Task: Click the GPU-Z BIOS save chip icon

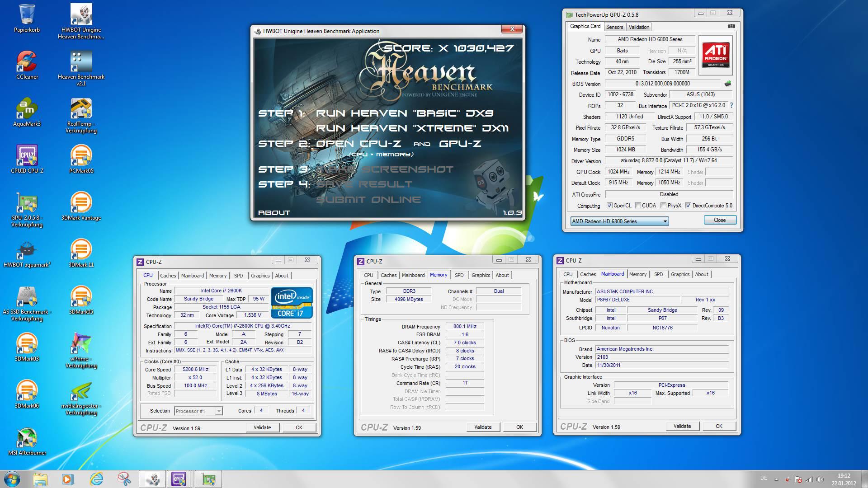Action: 728,84
